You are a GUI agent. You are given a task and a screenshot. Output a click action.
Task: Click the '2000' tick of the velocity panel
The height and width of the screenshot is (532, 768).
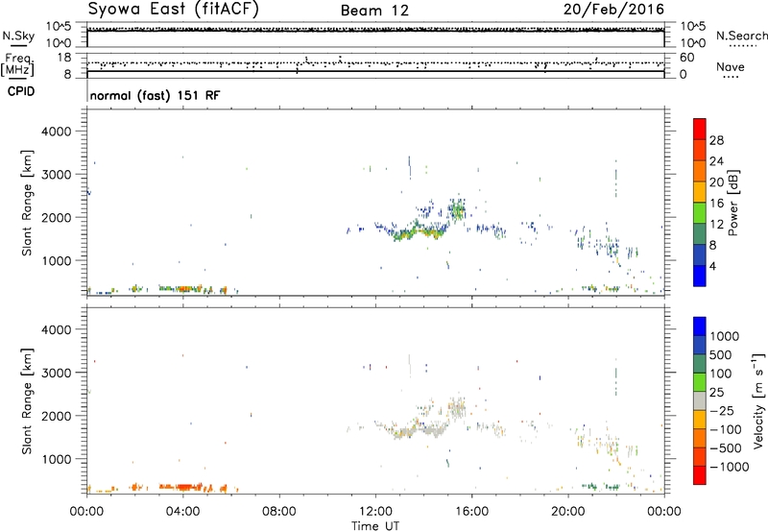(x=56, y=416)
